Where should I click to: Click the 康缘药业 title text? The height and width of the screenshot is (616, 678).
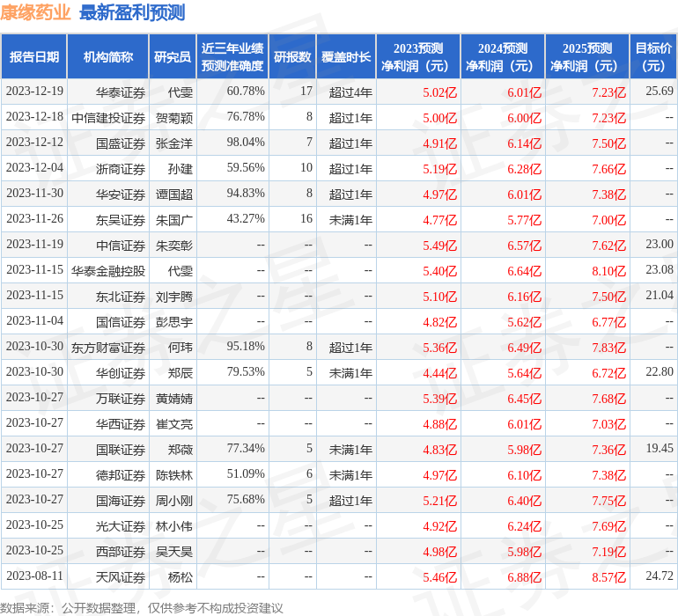point(35,12)
